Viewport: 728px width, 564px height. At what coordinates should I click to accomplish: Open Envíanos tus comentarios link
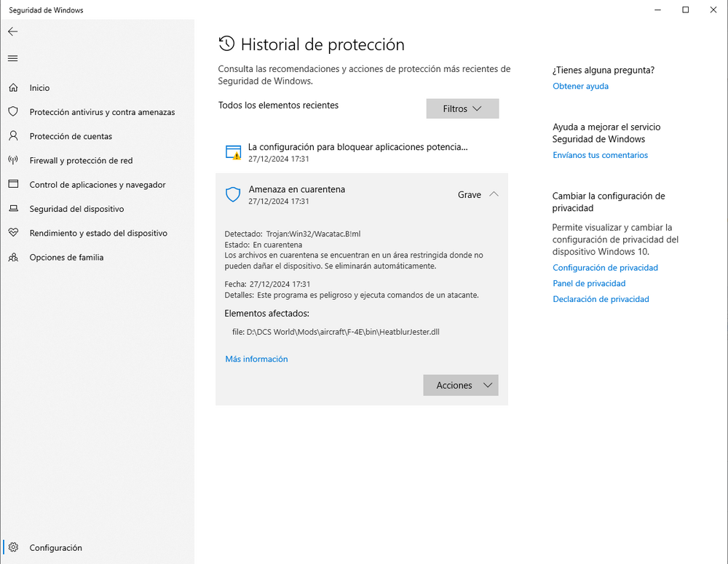tap(601, 155)
